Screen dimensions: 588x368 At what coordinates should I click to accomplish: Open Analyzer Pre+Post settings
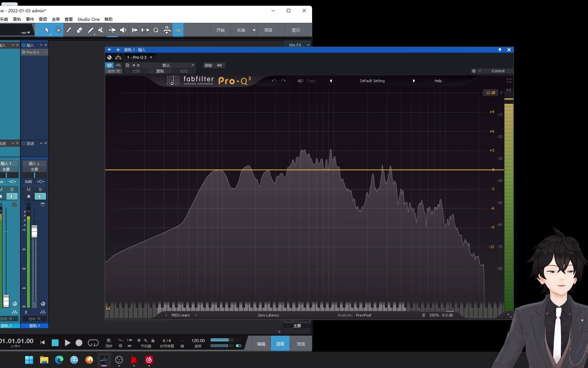[363, 315]
